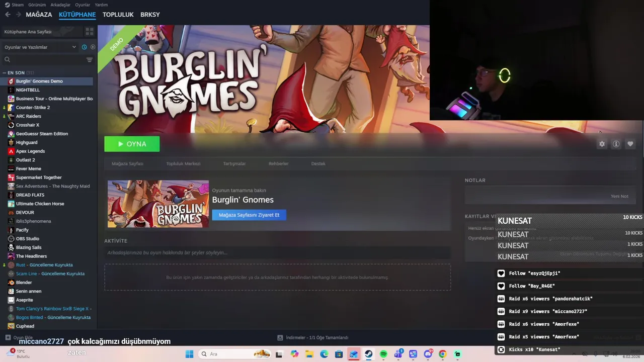Open Discord from taskbar

point(428,354)
